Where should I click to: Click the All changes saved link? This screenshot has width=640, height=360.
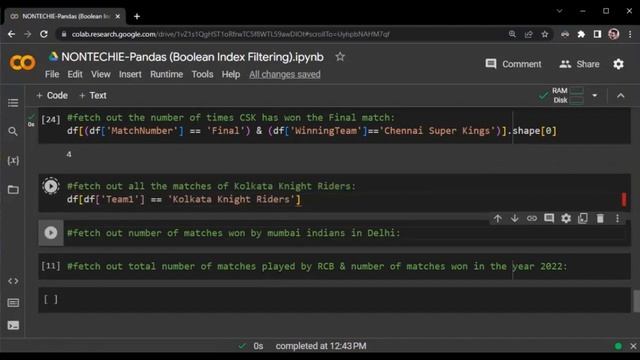click(285, 74)
